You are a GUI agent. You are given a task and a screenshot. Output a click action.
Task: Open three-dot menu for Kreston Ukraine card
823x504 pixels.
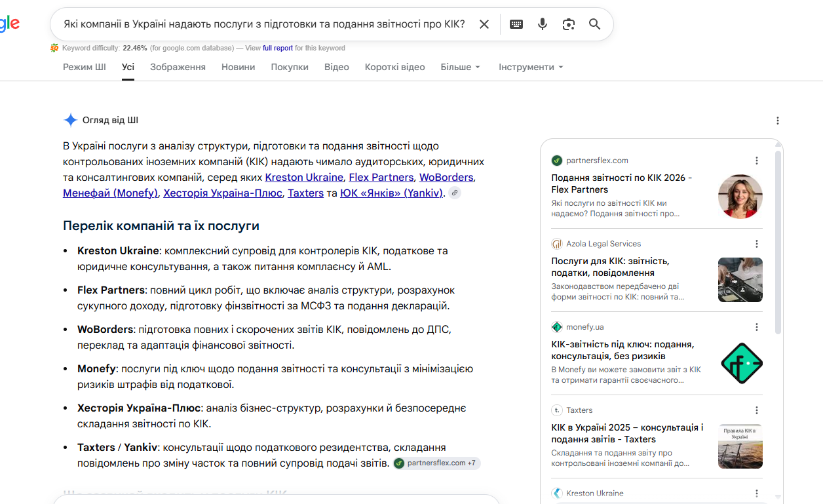tap(757, 494)
